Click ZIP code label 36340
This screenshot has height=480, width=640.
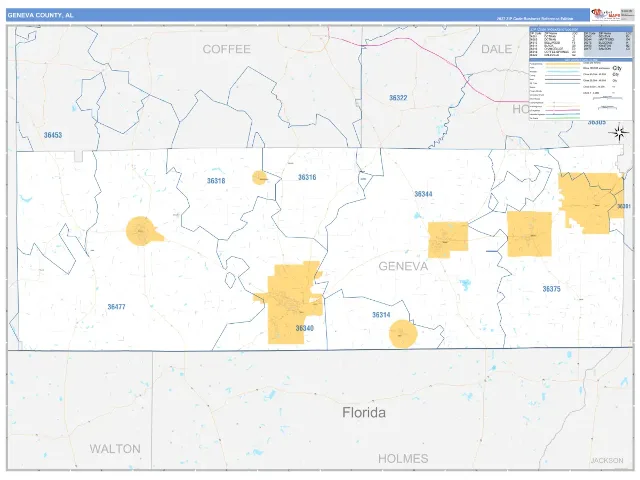coord(304,328)
